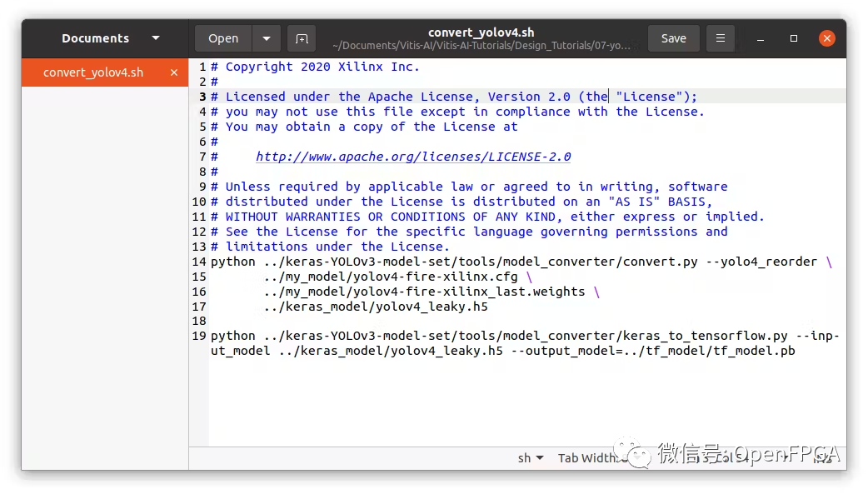Close convert_yolov4.sh in the Documents panel
Image resolution: width=868 pixels, height=494 pixels.
(x=174, y=72)
